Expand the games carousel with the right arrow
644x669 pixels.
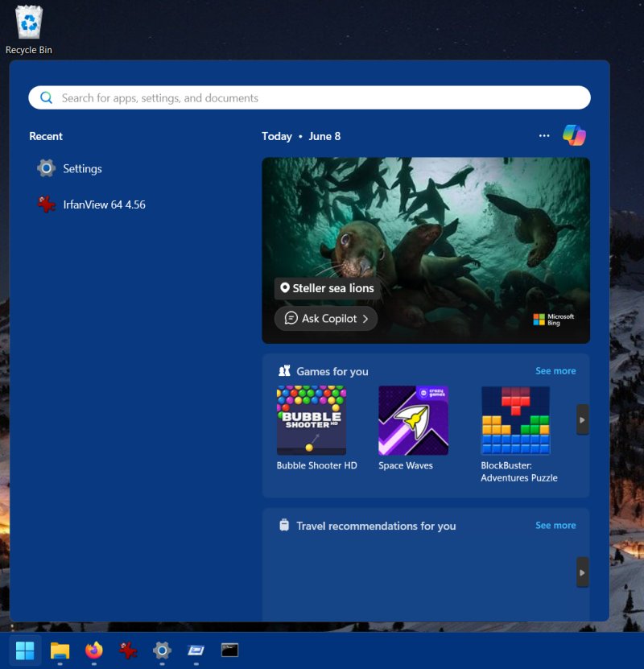[x=582, y=419]
